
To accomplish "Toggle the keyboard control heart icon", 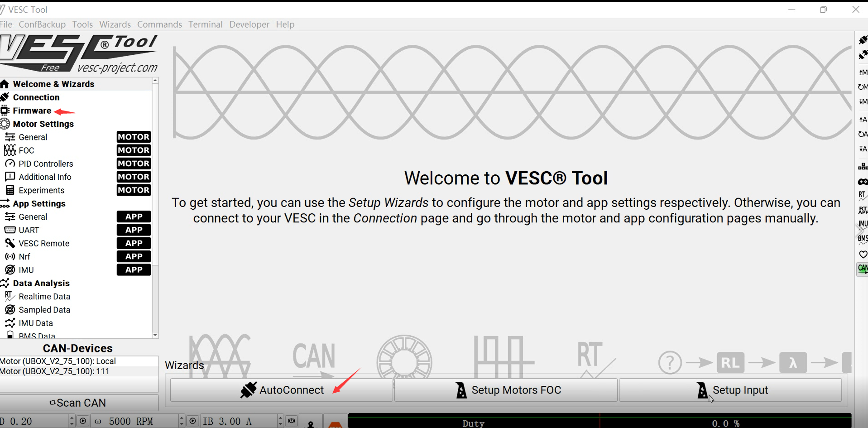I will [863, 254].
